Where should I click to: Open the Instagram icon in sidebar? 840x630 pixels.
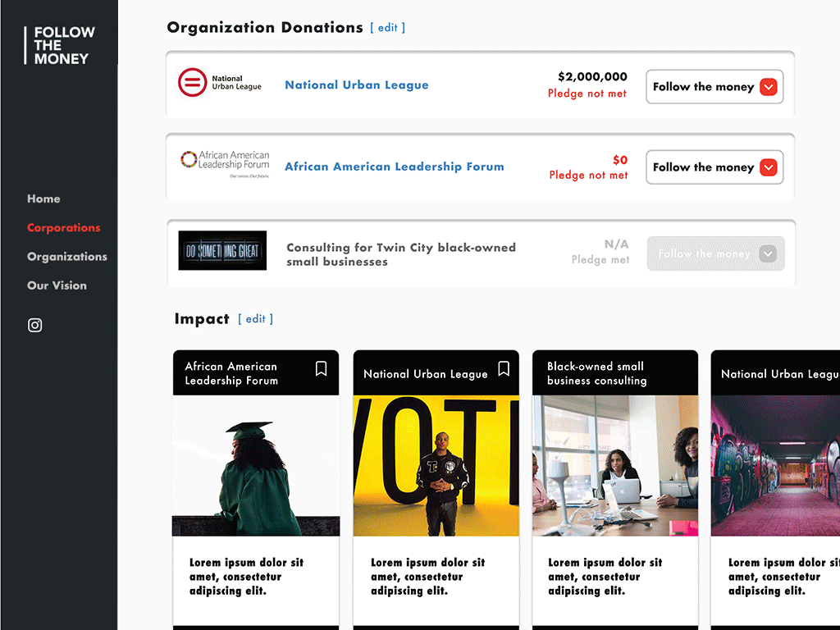click(x=34, y=325)
